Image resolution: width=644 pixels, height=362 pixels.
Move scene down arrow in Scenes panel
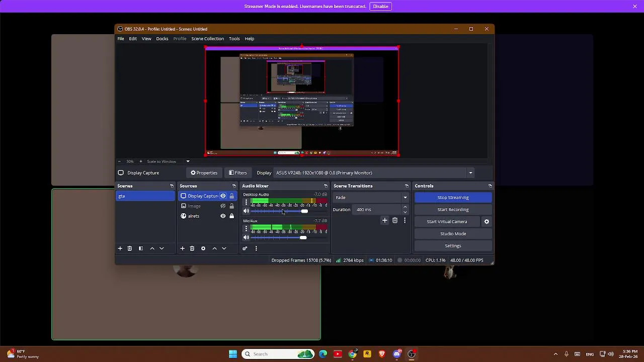click(162, 248)
